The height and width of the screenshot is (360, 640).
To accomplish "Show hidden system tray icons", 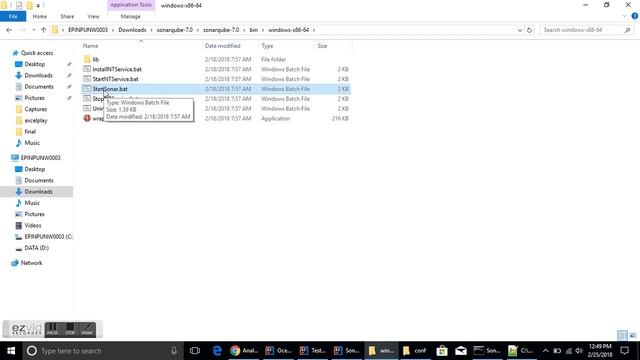I will pos(546,351).
